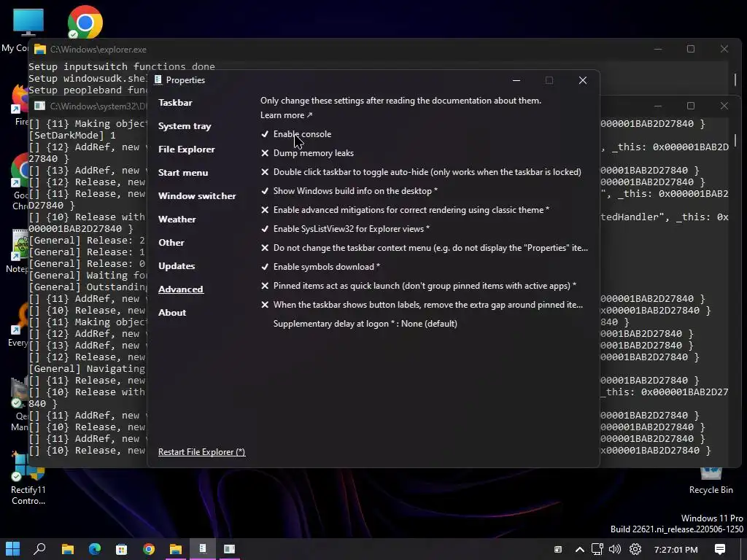Toggle Dump memory leaks option
This screenshot has width=747, height=560.
(307, 153)
